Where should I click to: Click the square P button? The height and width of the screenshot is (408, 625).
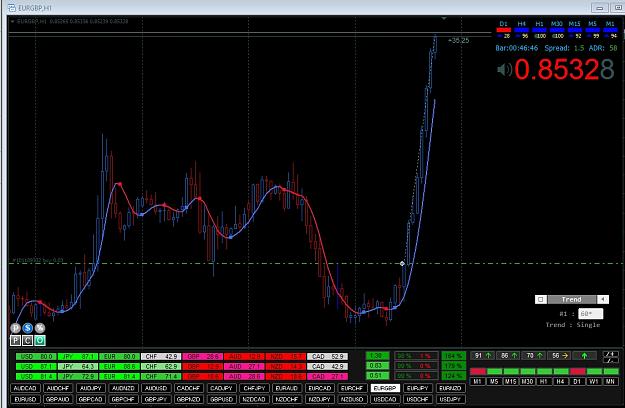pos(15,340)
